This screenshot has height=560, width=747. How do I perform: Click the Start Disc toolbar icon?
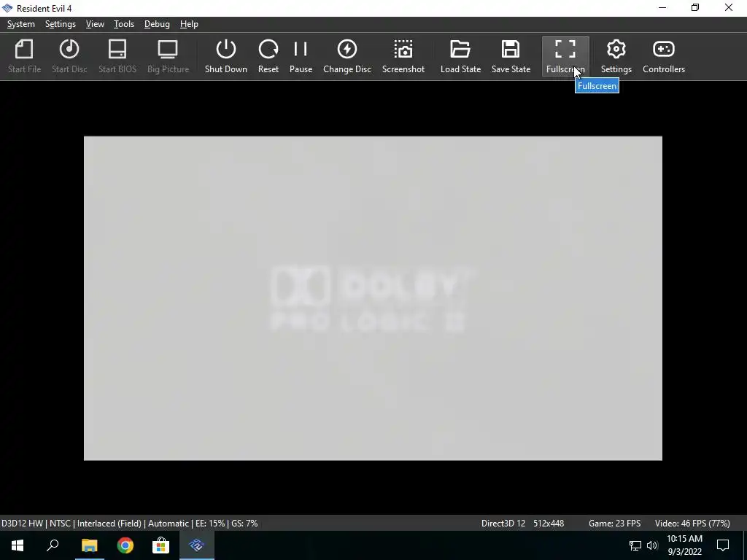click(69, 56)
